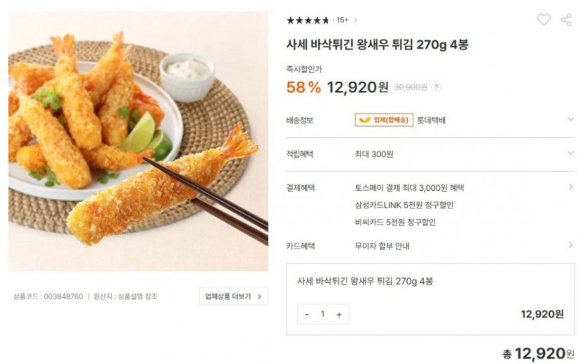Expand the 배송정보 delivery info section
The height and width of the screenshot is (364, 588).
570,120
